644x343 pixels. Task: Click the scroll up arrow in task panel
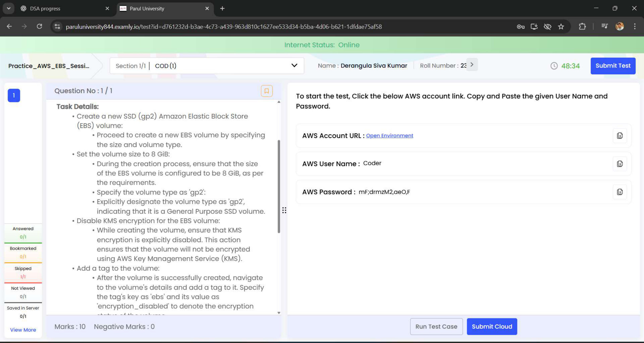point(279,102)
